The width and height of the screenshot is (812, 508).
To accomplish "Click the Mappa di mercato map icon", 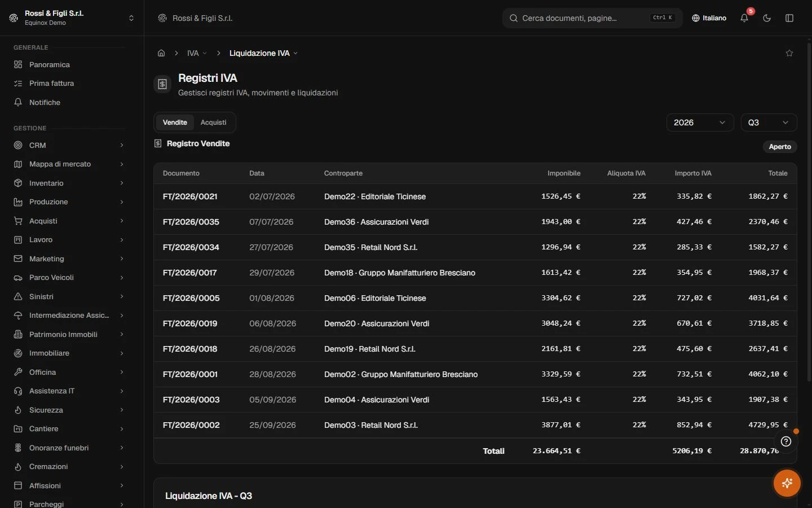I will tap(18, 164).
